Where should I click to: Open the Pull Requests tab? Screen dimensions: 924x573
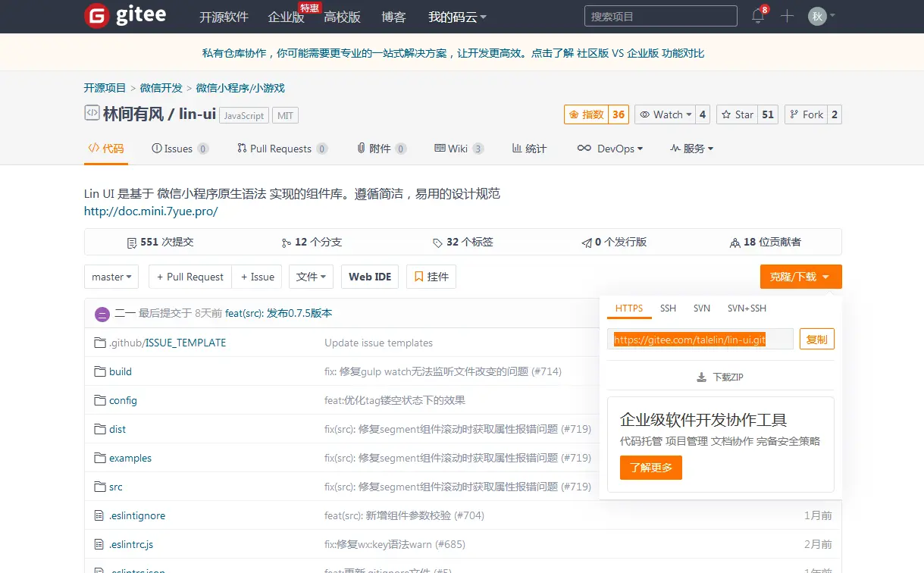pyautogui.click(x=282, y=149)
